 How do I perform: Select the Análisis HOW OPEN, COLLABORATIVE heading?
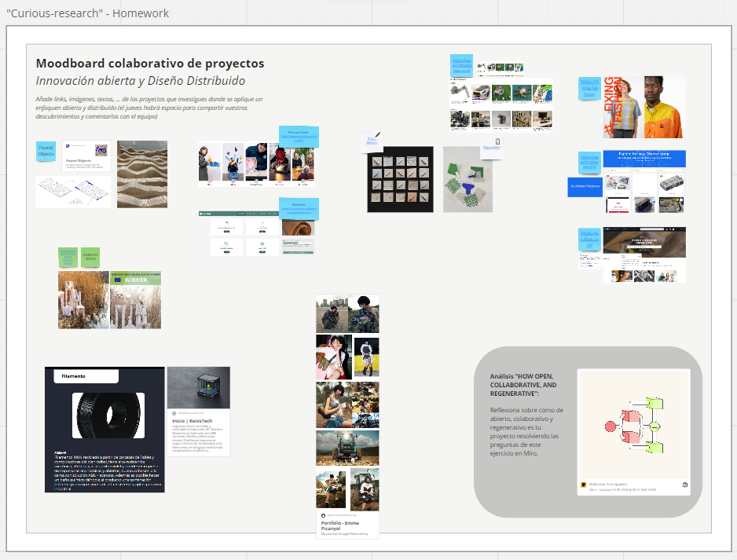[523, 385]
